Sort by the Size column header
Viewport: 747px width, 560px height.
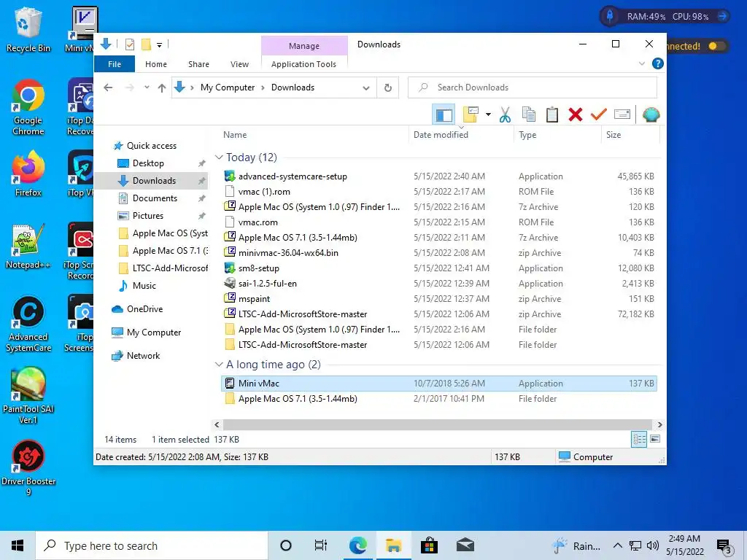pos(630,135)
